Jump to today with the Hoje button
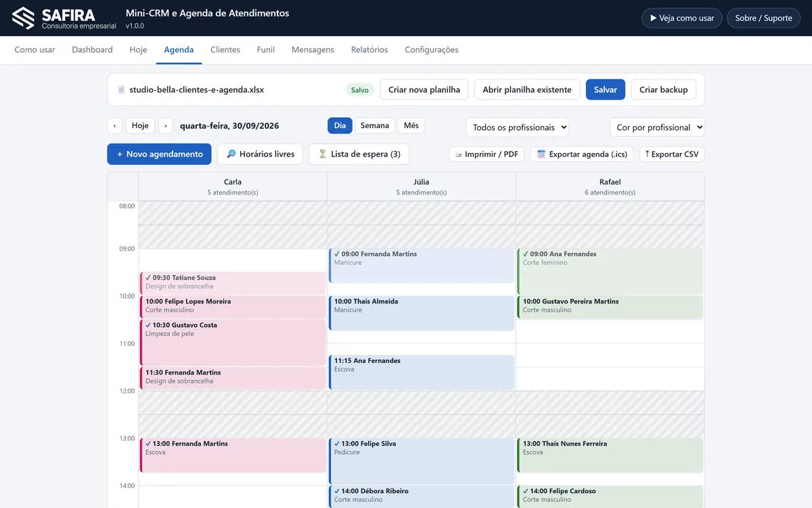The width and height of the screenshot is (812, 508). [x=140, y=125]
